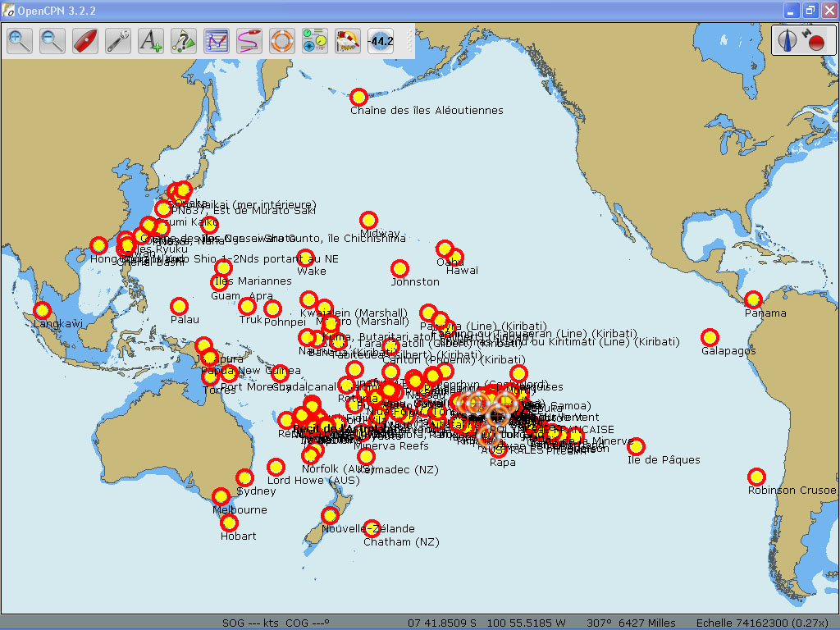840x630 pixels.
Task: Click the Zoom Out magnifier tool
Action: click(x=52, y=40)
